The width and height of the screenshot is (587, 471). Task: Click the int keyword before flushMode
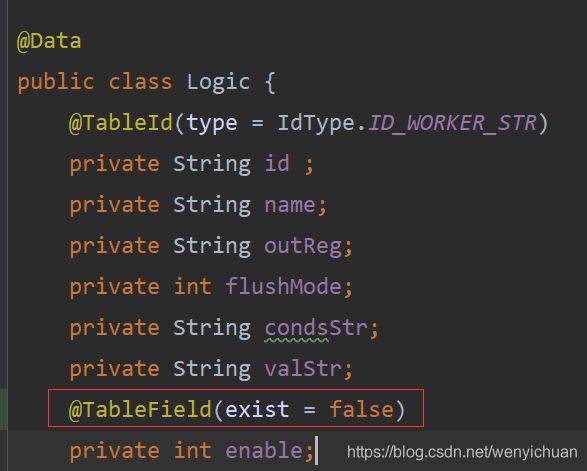click(x=193, y=287)
